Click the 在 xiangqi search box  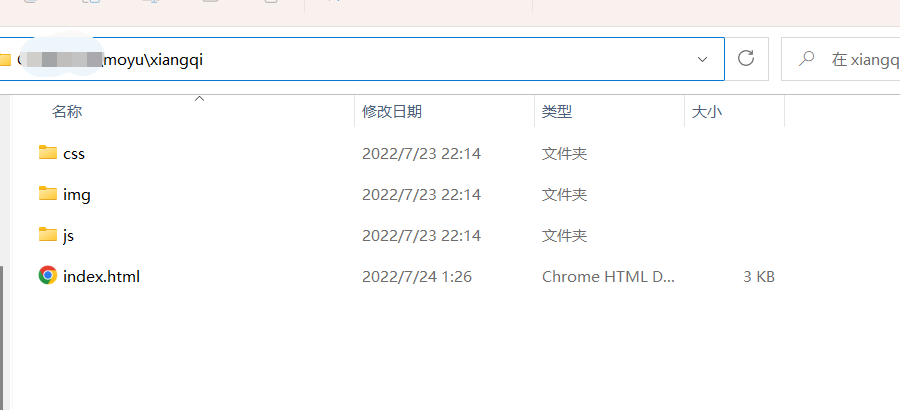tap(841, 59)
